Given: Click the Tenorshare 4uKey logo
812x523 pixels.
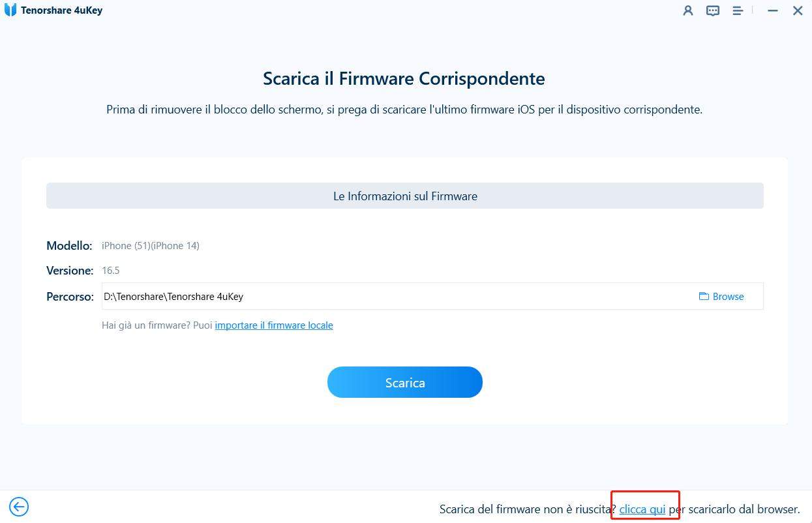Looking at the screenshot, I should [x=10, y=10].
